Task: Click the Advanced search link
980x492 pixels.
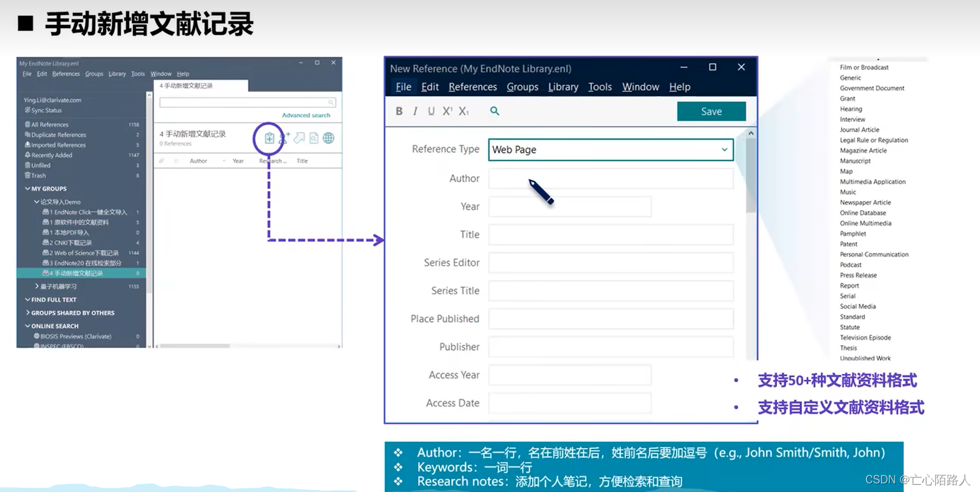Action: [x=306, y=115]
